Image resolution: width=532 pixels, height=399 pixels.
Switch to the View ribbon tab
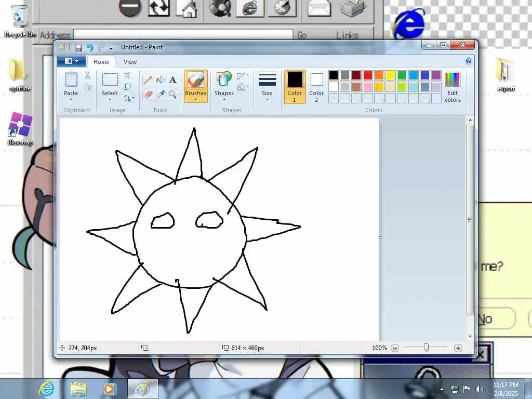pos(130,62)
